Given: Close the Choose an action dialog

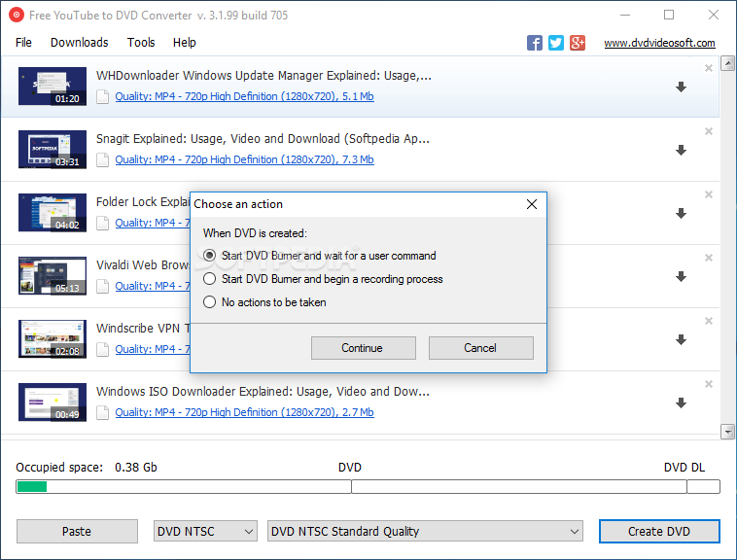Looking at the screenshot, I should click(x=532, y=204).
